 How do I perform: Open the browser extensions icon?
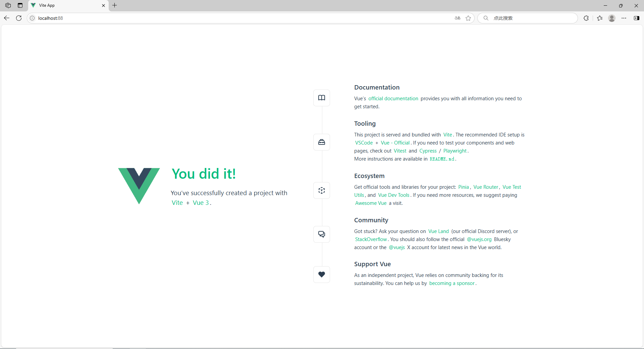coord(586,18)
